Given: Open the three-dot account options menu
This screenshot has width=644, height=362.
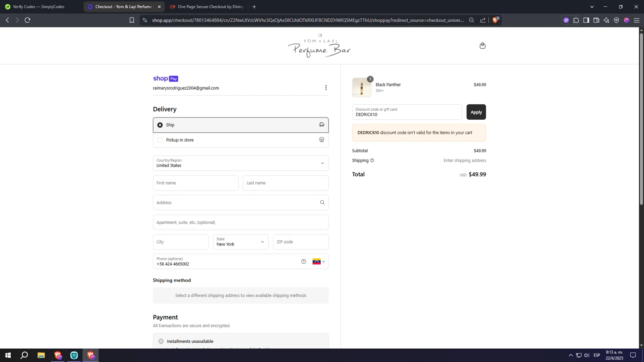Looking at the screenshot, I should click(326, 87).
